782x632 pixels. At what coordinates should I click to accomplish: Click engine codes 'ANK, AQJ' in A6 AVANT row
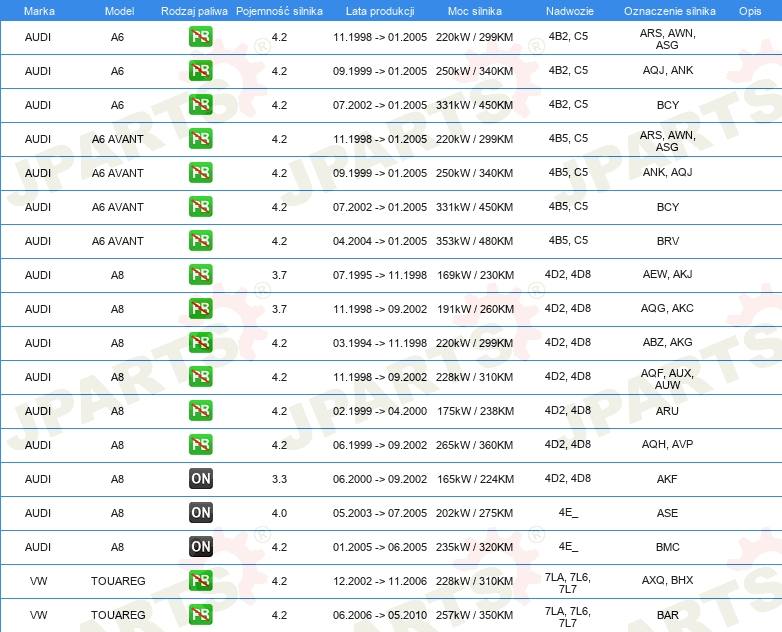pos(667,172)
